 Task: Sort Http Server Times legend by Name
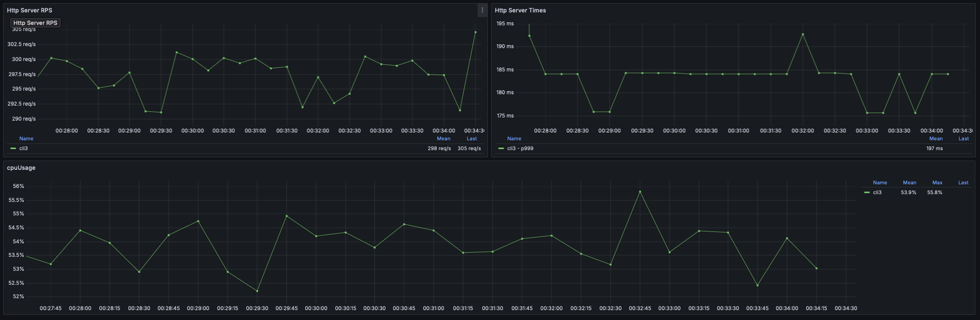(514, 139)
